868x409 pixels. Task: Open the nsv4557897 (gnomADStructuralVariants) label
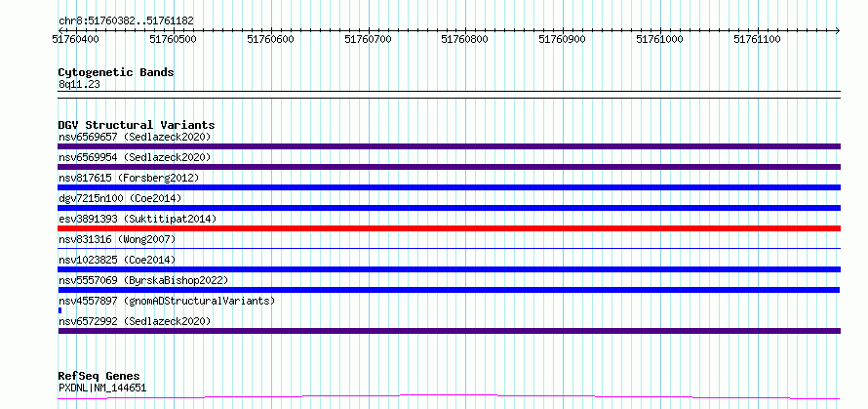pos(167,301)
